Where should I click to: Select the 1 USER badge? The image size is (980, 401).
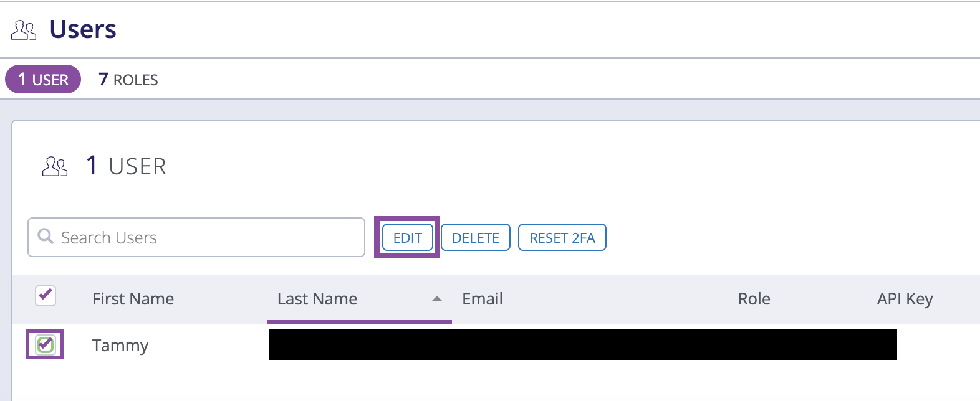(x=42, y=79)
